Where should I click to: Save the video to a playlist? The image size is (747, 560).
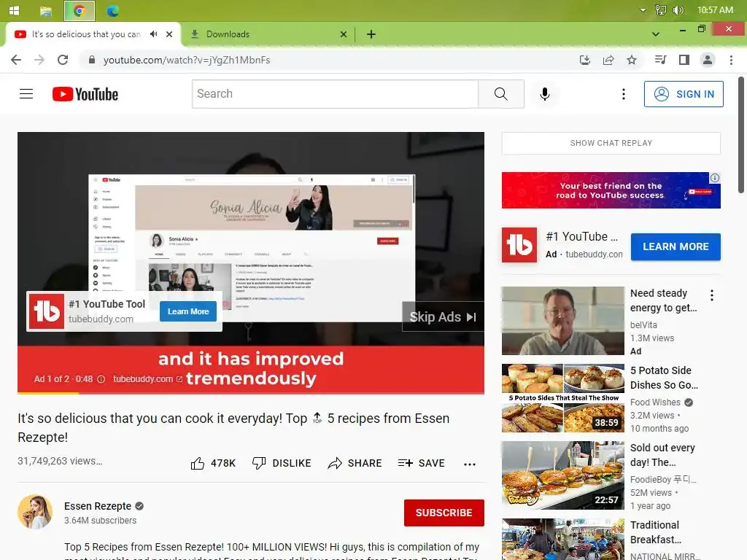click(x=421, y=463)
